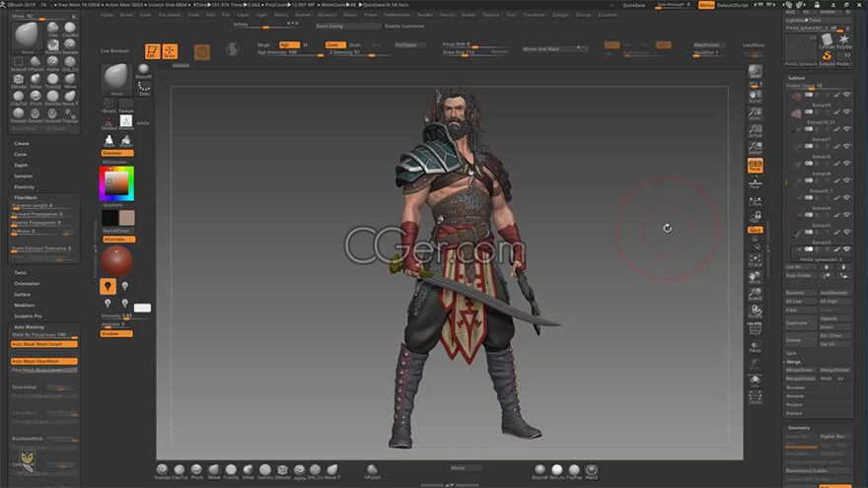Click the MergeDown button
This screenshot has height=488, width=868.
801,370
